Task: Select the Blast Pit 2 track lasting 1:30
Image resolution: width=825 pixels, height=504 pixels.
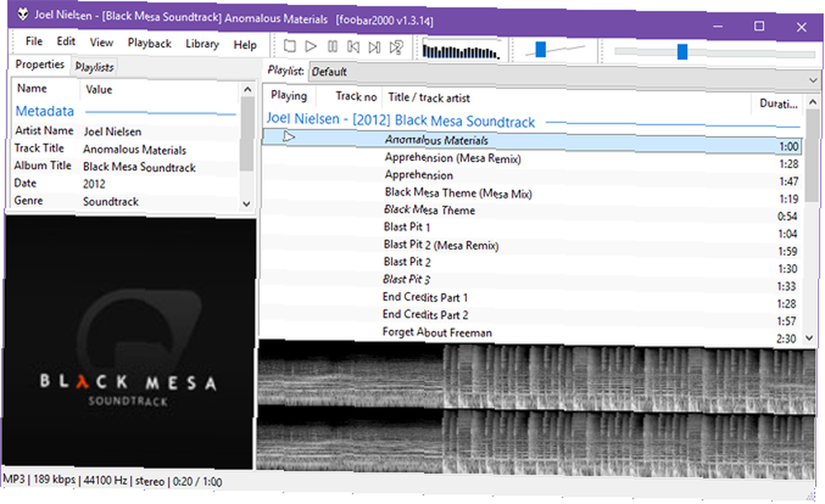Action: coord(407,261)
